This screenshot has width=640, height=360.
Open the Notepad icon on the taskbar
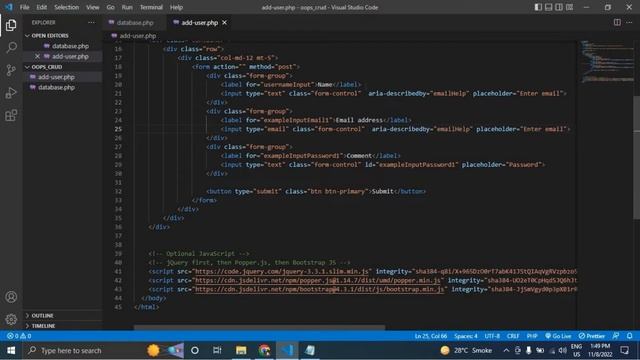[x=310, y=350]
